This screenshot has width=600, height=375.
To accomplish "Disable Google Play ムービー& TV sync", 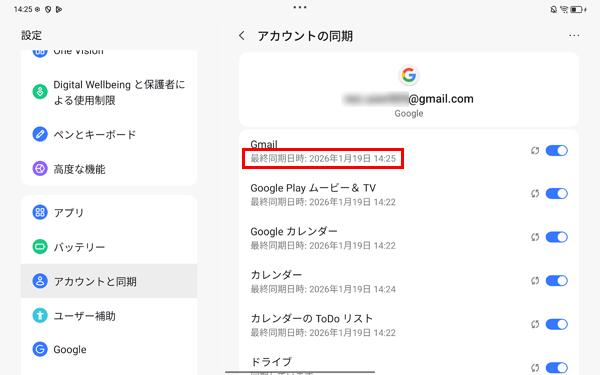I will click(x=556, y=194).
